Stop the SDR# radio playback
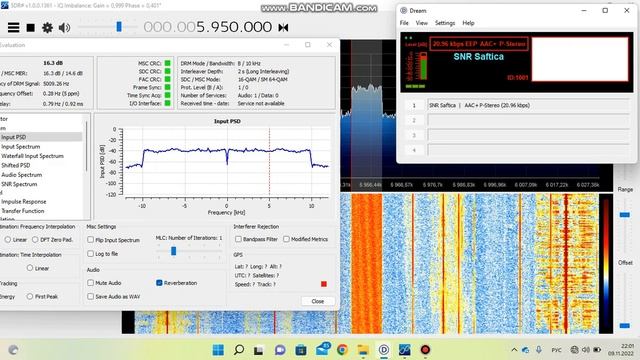This screenshot has height=360, width=640. point(31,28)
